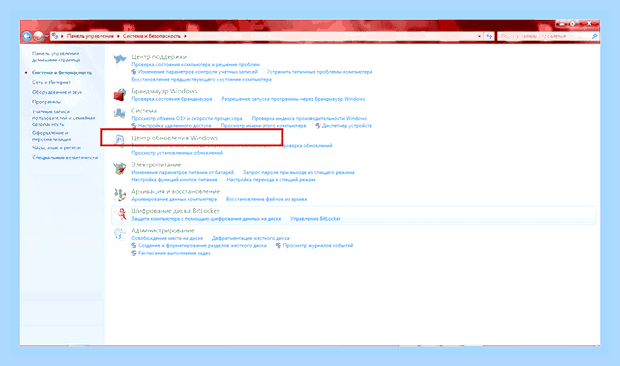The image size is (620, 366).
Task: Click the Брандмауэр Windows brick wall icon
Action: (119, 95)
